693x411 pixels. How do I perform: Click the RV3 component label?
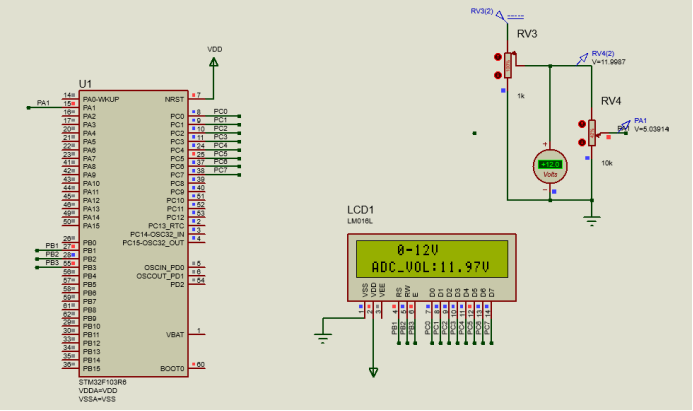pyautogui.click(x=527, y=34)
